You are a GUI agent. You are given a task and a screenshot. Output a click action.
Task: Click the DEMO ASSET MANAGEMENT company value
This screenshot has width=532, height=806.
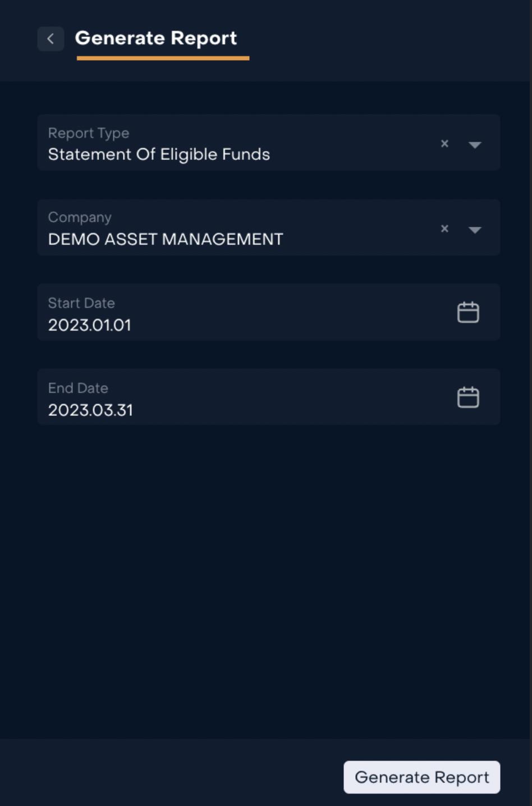(166, 239)
